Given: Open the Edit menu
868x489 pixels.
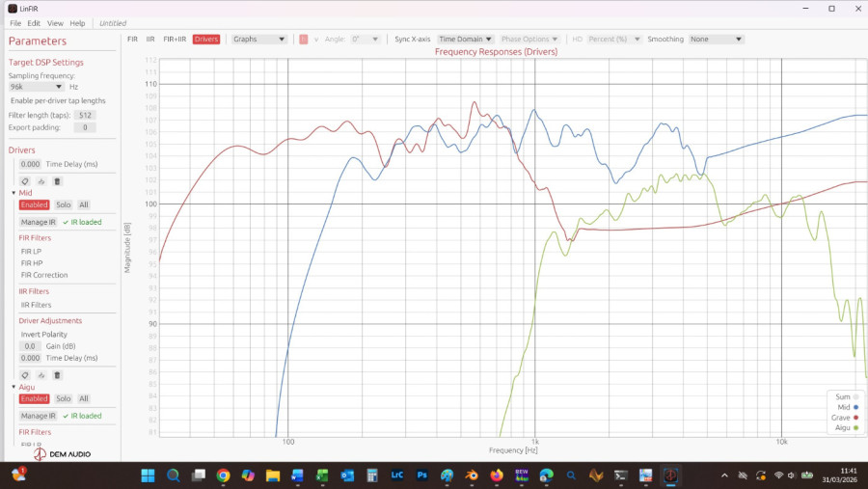Looking at the screenshot, I should coord(34,23).
